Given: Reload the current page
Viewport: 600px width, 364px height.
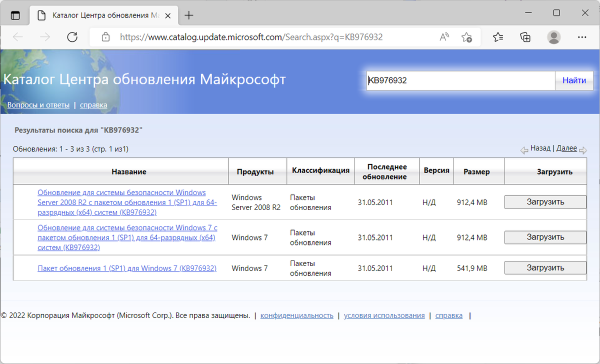Looking at the screenshot, I should [x=72, y=37].
